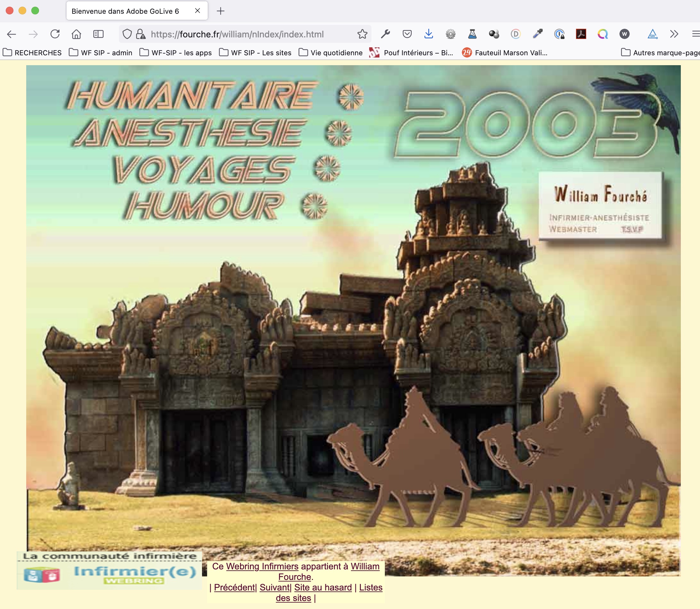The image size is (700, 609).
Task: Toggle the sidebar view icon
Action: coord(98,34)
